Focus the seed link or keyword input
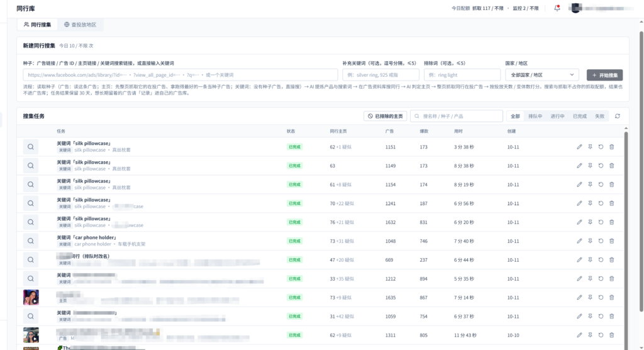This screenshot has width=644, height=350. click(180, 75)
